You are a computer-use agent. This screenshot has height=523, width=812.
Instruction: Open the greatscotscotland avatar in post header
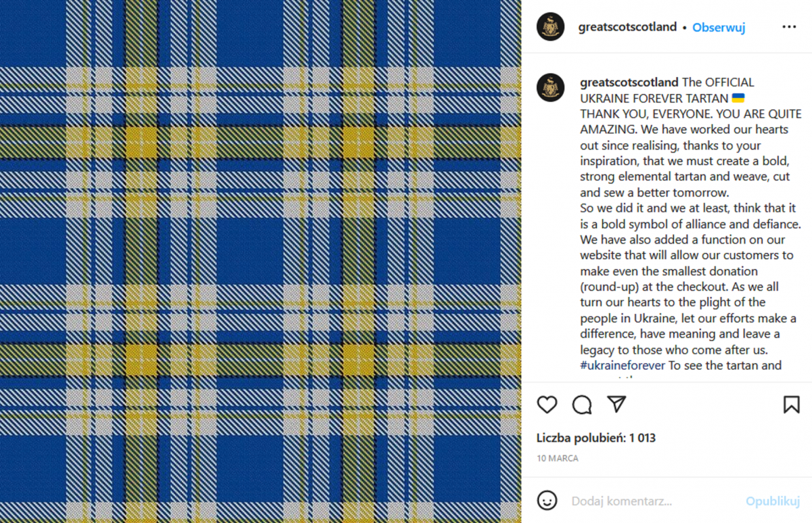click(551, 27)
